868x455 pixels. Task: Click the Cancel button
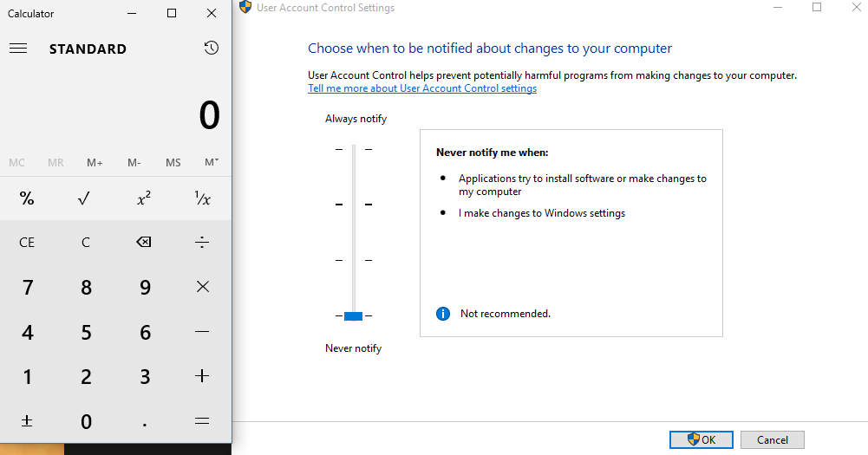(x=772, y=439)
